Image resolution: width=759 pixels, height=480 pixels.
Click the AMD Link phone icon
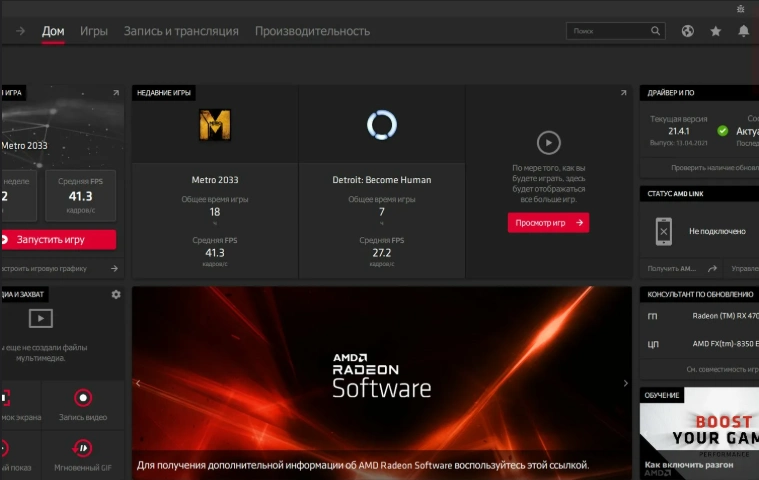pos(664,231)
